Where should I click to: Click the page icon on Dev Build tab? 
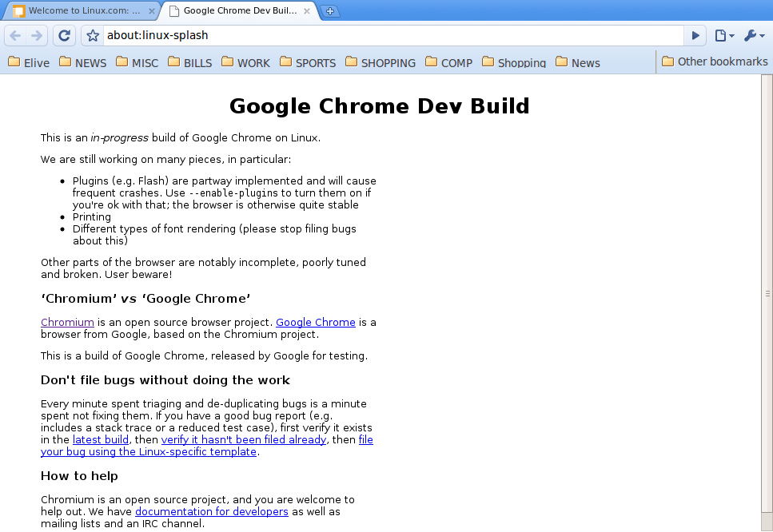pos(173,11)
